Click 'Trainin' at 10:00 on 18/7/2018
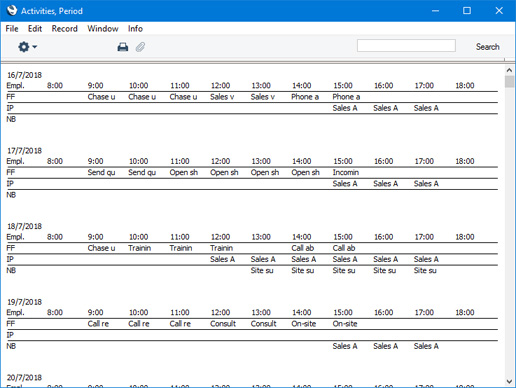This screenshot has width=516, height=388. [140, 248]
